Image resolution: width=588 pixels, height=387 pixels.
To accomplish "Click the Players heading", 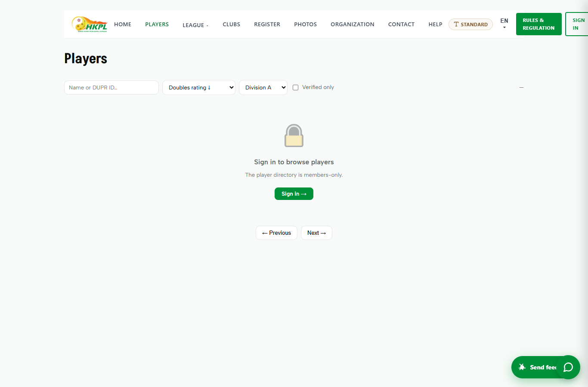I will (x=86, y=58).
